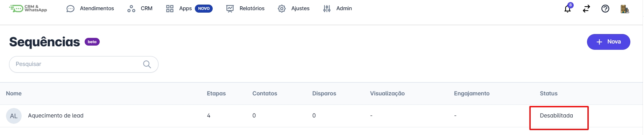Open the notifications bell icon

568,8
